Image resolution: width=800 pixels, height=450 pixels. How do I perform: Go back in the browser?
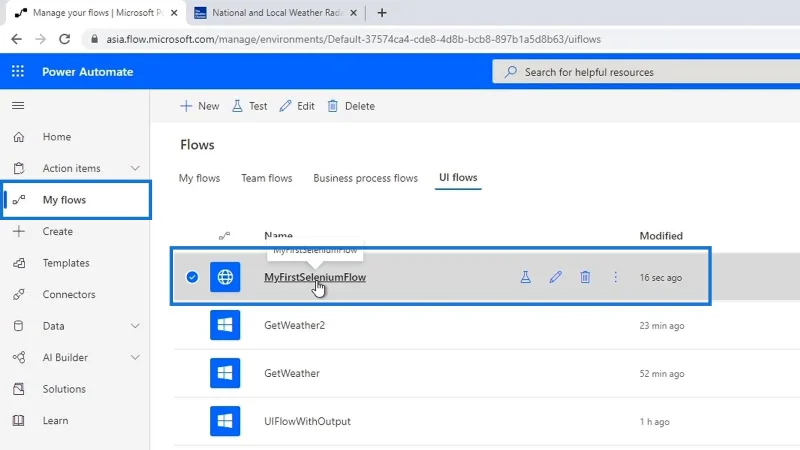click(16, 39)
